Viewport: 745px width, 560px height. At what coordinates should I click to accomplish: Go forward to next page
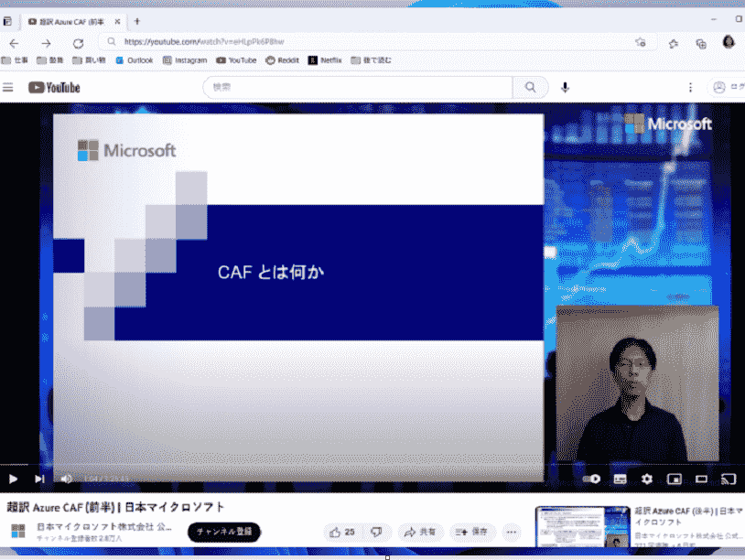tap(46, 44)
